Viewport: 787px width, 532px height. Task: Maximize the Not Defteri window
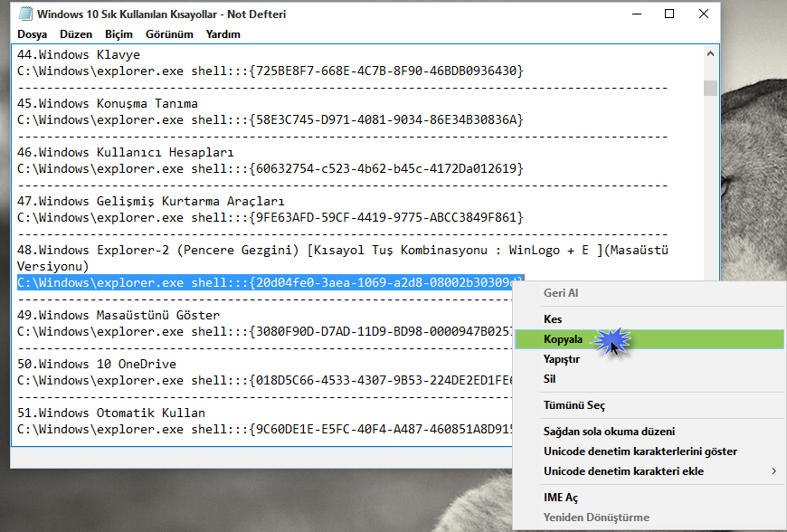[669, 14]
